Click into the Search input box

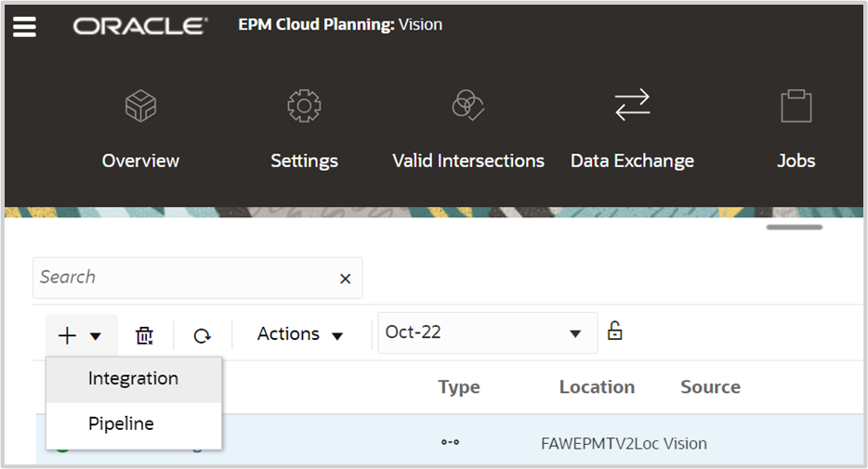186,278
